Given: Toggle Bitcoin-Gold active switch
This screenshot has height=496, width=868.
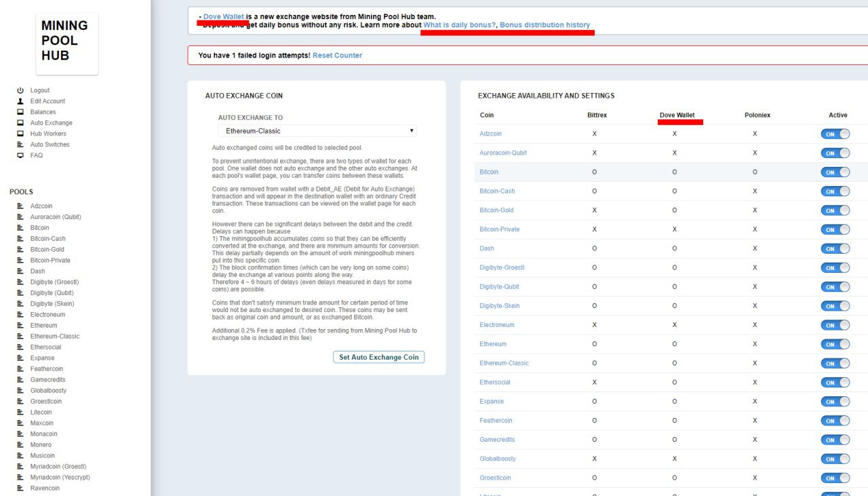Looking at the screenshot, I should click(835, 211).
